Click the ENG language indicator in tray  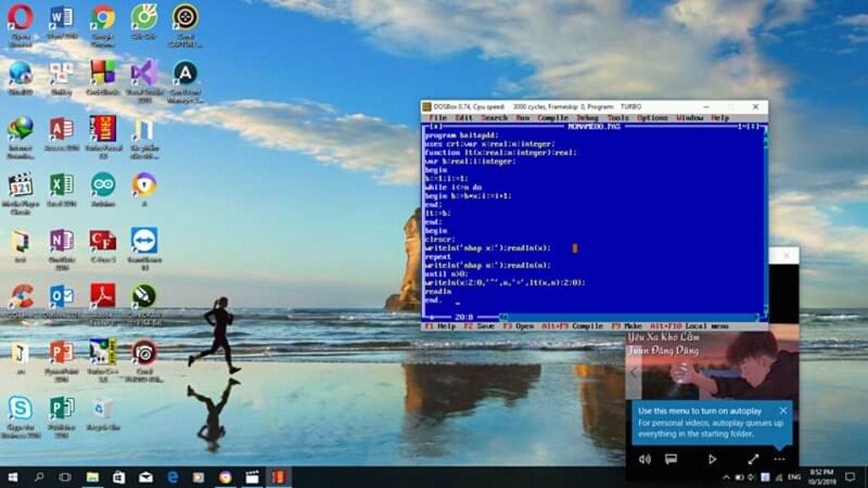(793, 477)
